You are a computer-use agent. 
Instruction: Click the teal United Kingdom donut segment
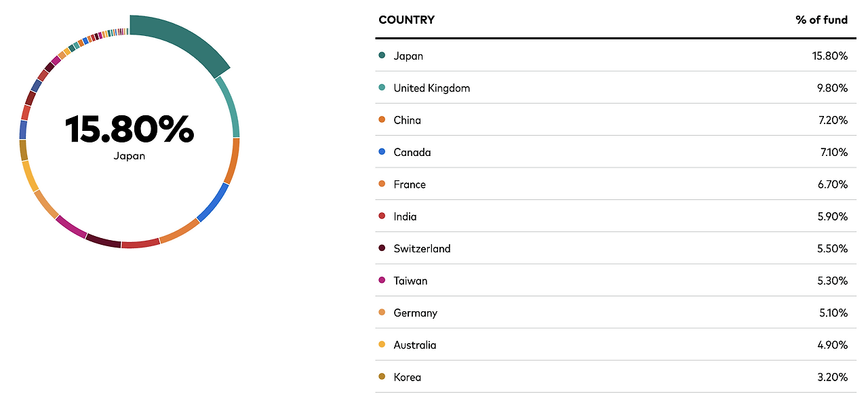[x=230, y=106]
